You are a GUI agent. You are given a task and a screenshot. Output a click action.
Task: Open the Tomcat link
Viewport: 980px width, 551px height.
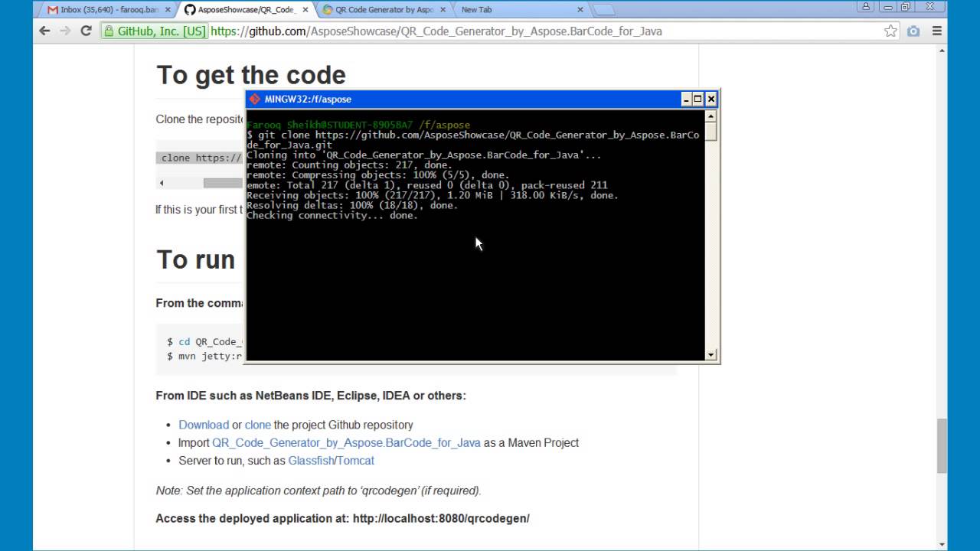pos(356,461)
